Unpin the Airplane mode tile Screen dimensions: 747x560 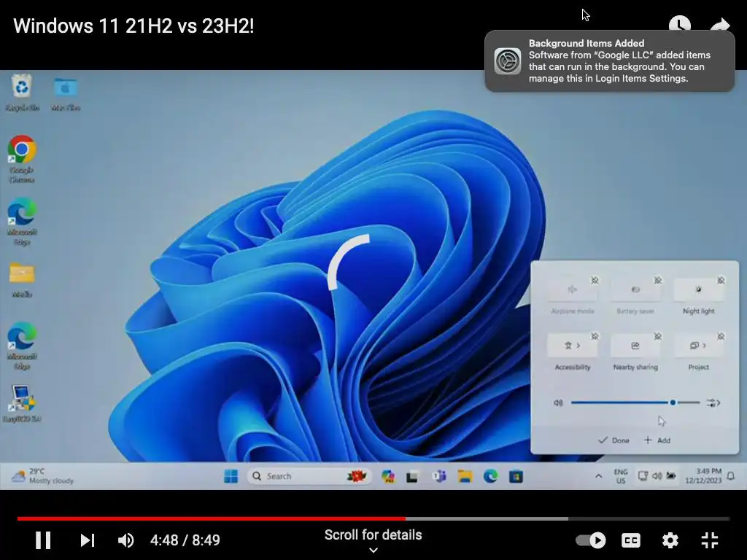pos(595,280)
